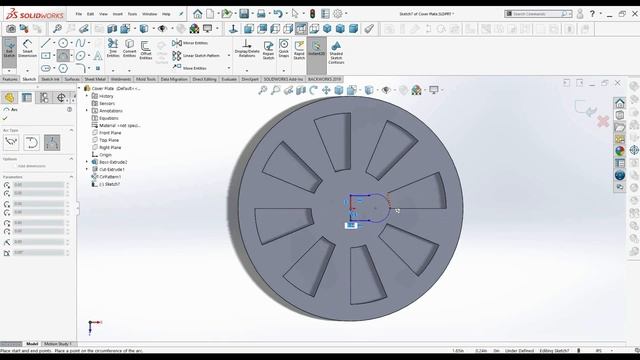Click Move Entities
Viewport: 640px width, 360px height.
(x=189, y=68)
